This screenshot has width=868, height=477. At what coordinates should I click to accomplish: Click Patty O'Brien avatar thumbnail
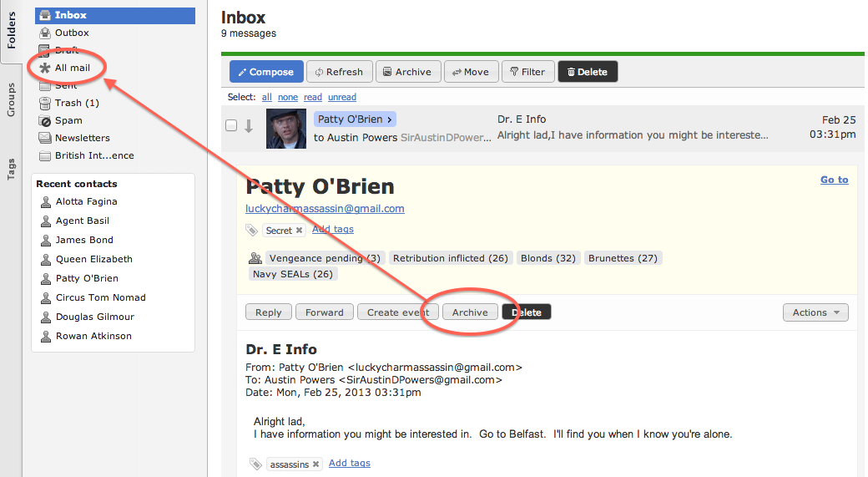(x=286, y=129)
